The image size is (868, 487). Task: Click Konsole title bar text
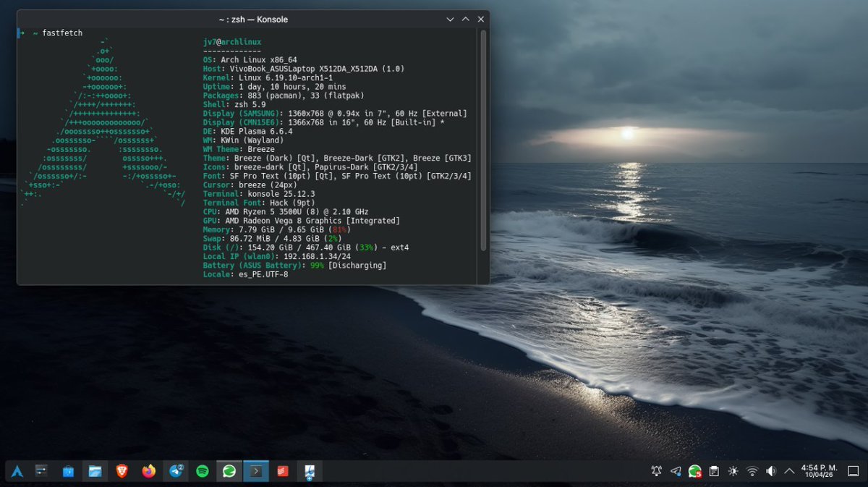coord(253,20)
